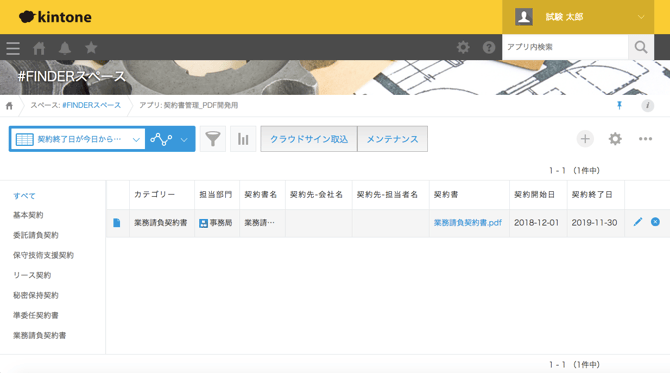
Task: Open the filter funnel for record conditions
Action: 213,139
